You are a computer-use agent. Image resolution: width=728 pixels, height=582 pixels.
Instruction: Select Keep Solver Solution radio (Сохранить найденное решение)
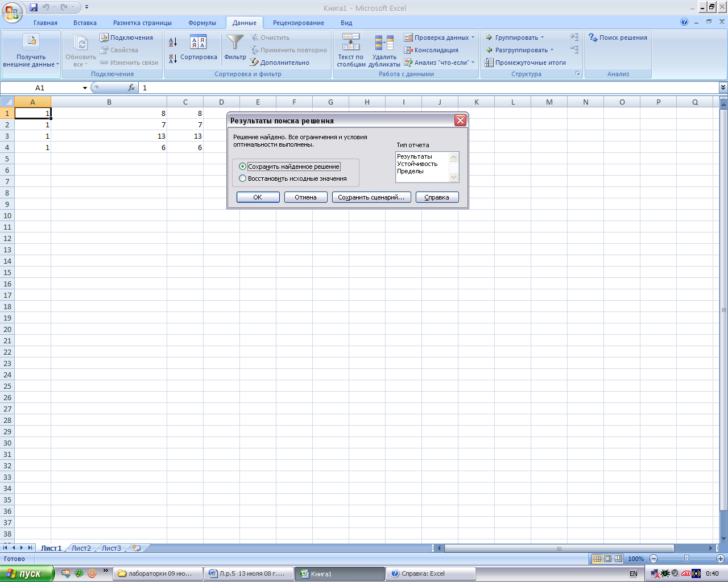click(x=290, y=167)
